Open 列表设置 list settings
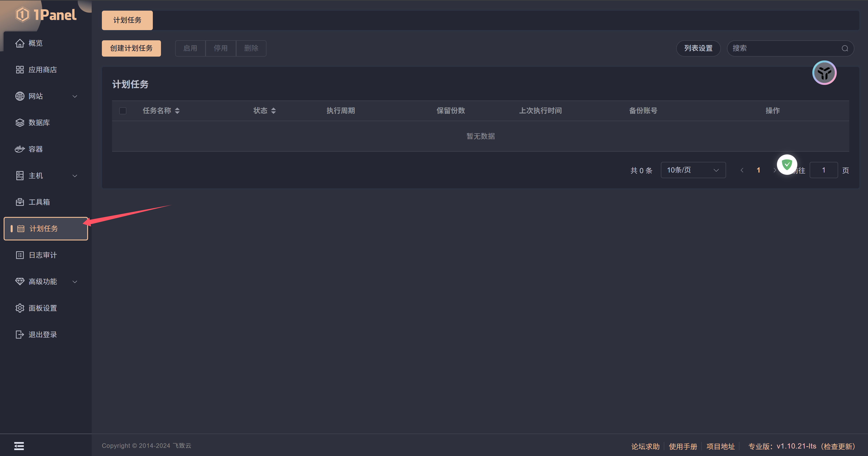 tap(698, 48)
